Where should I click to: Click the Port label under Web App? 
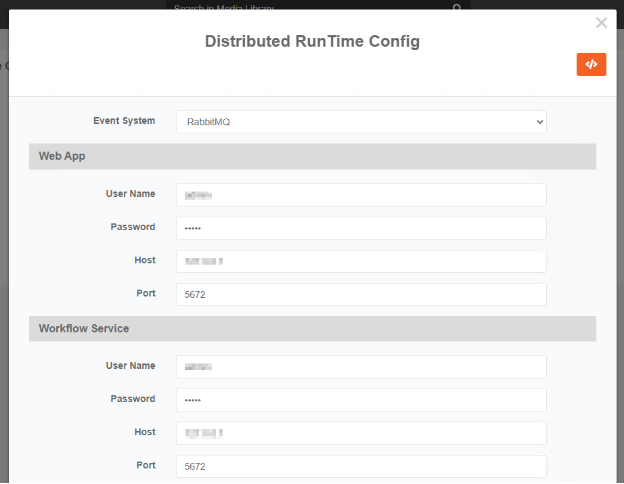point(144,293)
